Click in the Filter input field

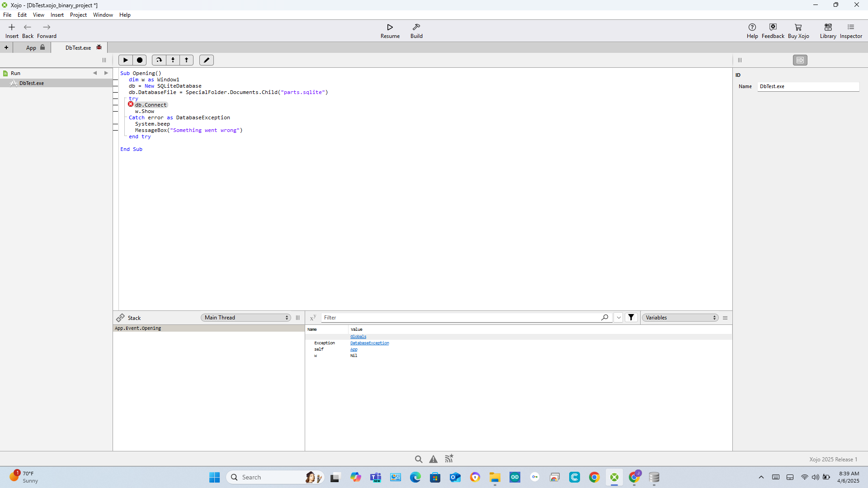click(x=461, y=318)
